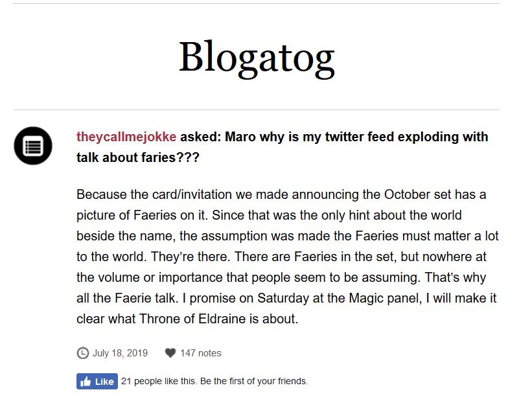Click 'talk about faries???' heading line

pos(137,158)
